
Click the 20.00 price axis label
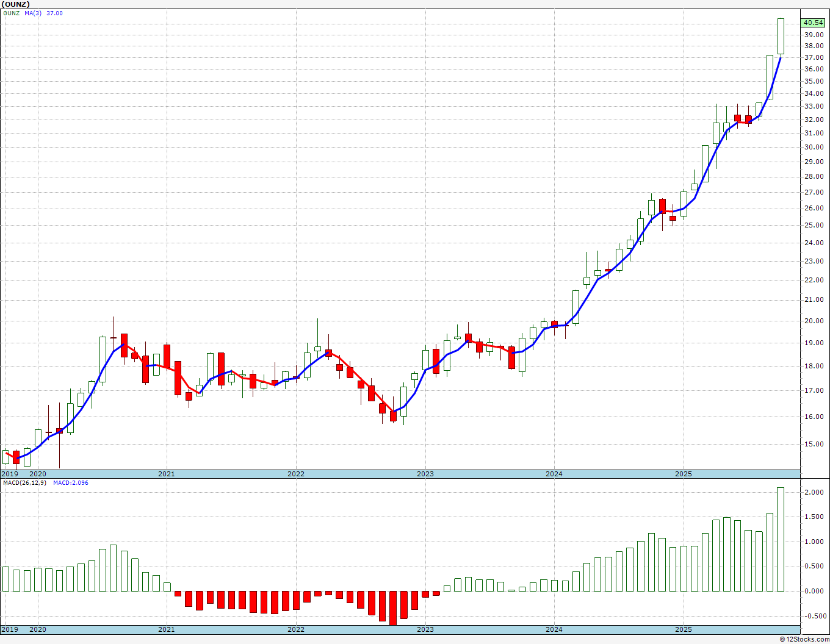point(814,321)
